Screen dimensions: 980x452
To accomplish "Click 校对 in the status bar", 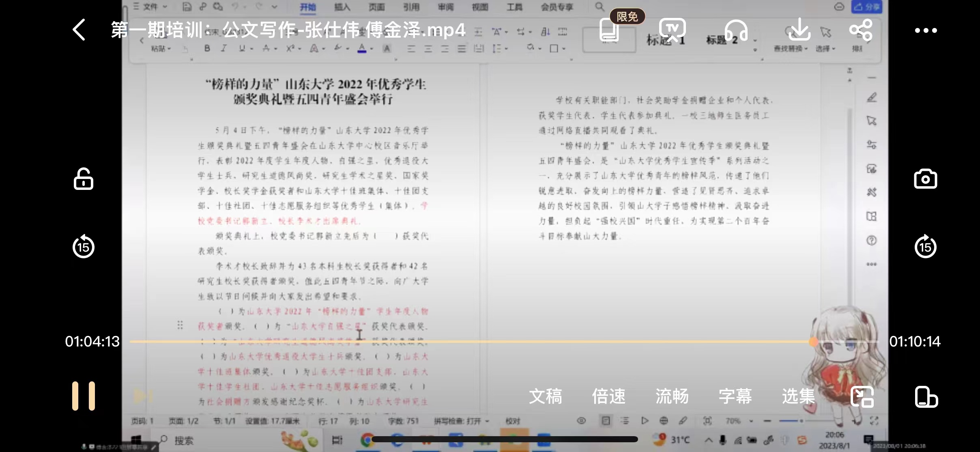I will 513,421.
